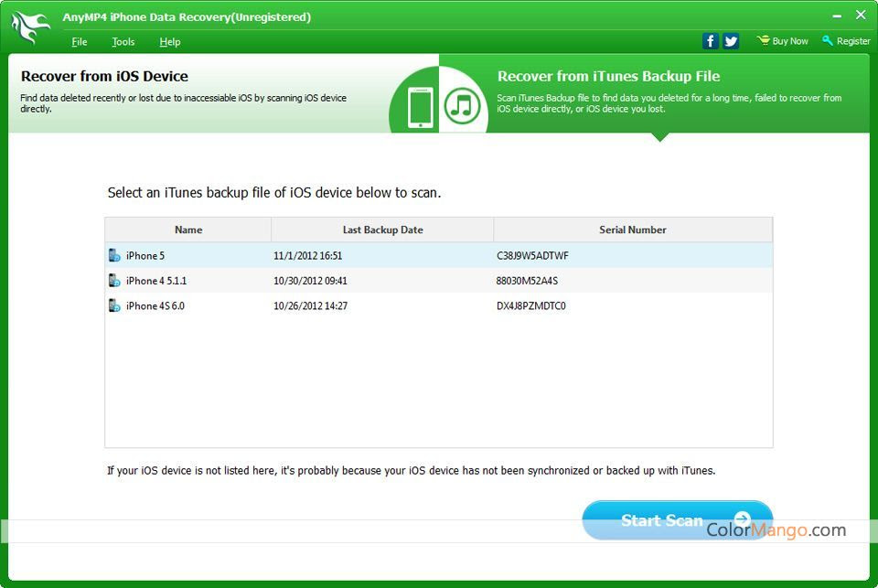Sort by Serial Number column header

(633, 230)
